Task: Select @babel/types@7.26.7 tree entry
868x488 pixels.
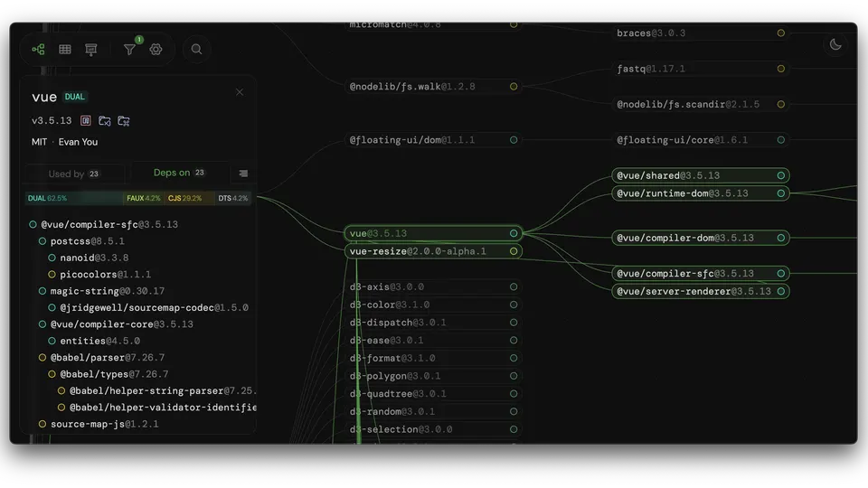Action: [x=114, y=374]
